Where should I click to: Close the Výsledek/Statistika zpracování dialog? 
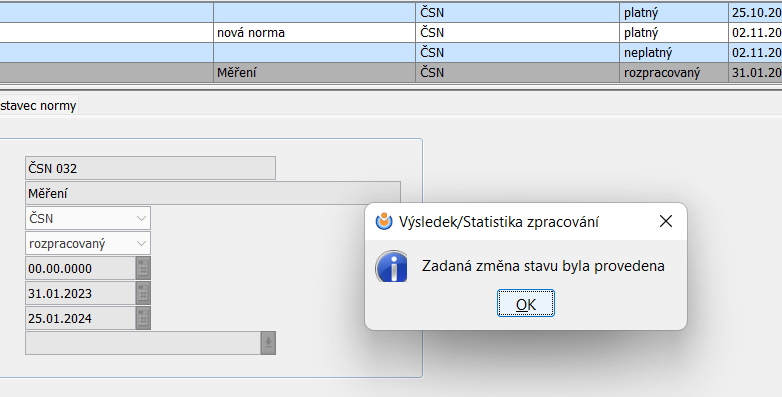(x=666, y=221)
